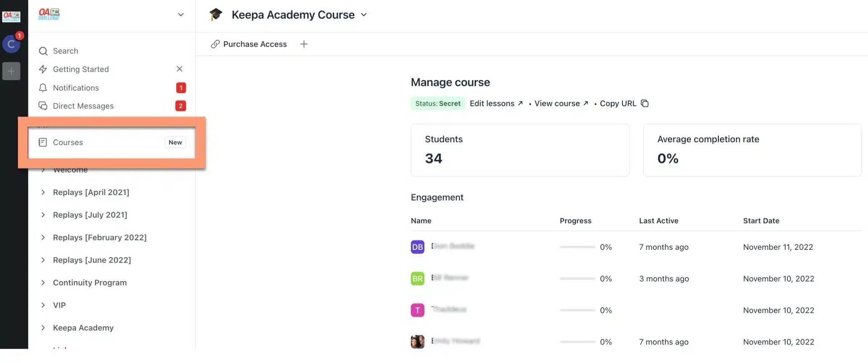Screen dimensions: 868x363
Task: Click the DB student avatar
Action: (x=417, y=247)
